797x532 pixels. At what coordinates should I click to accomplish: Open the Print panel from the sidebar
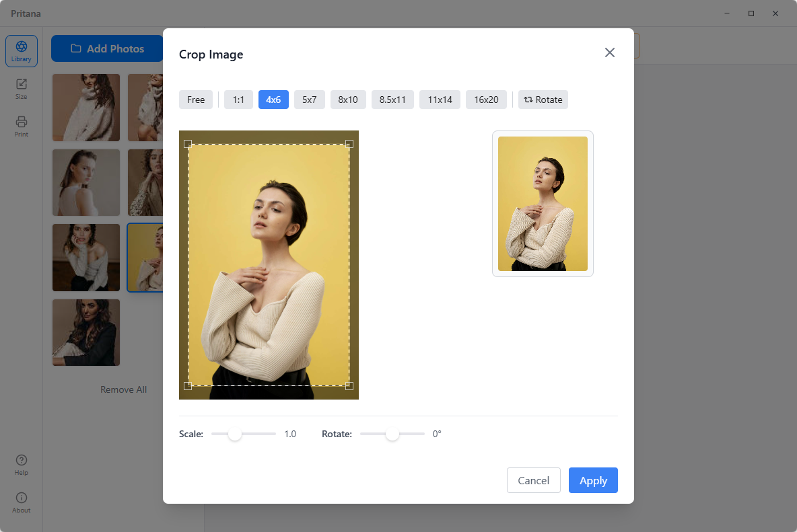click(x=21, y=126)
